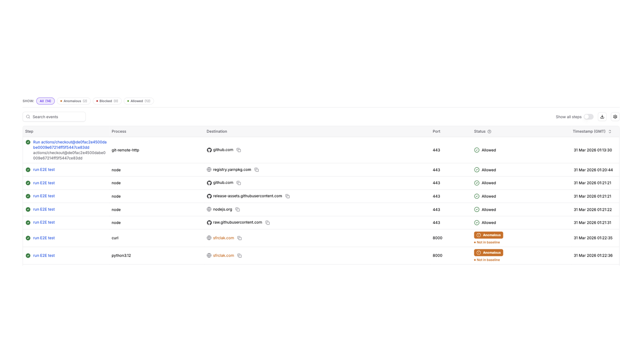
Task: Click the Port column header
Action: [x=436, y=132]
